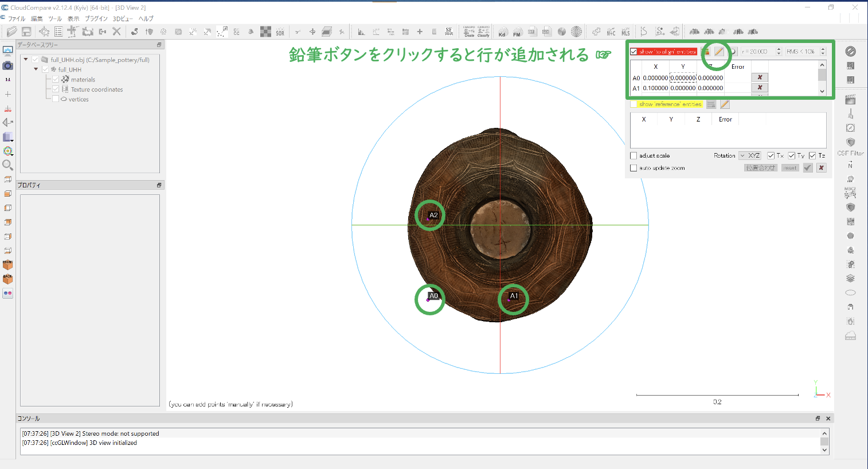This screenshot has height=469, width=868.
Task: Click the Save disk icon in toolbar
Action: click(26, 32)
